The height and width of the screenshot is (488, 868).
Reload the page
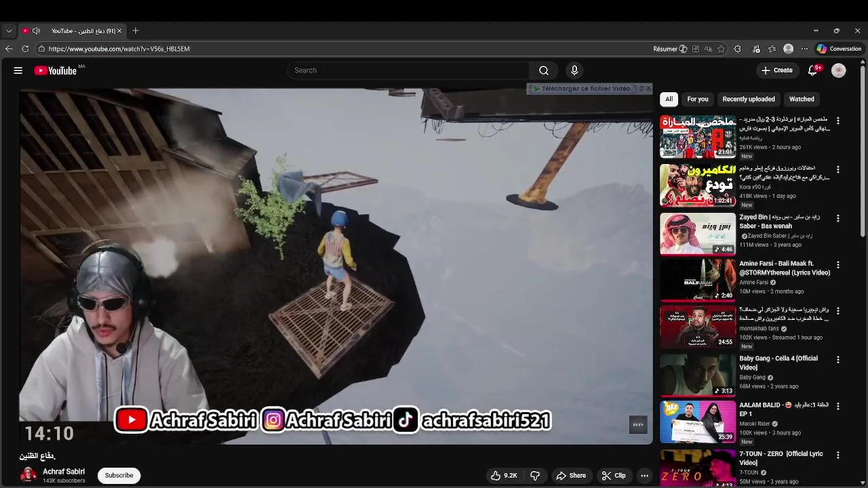(25, 49)
